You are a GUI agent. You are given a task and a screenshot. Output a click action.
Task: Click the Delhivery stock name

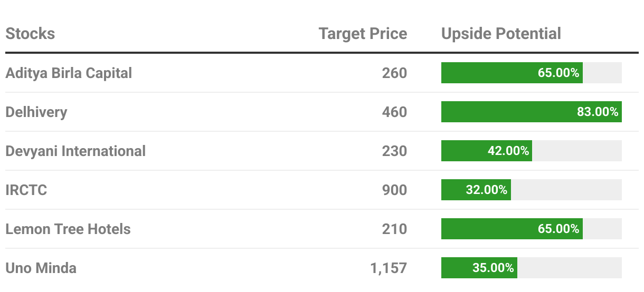tap(36, 112)
